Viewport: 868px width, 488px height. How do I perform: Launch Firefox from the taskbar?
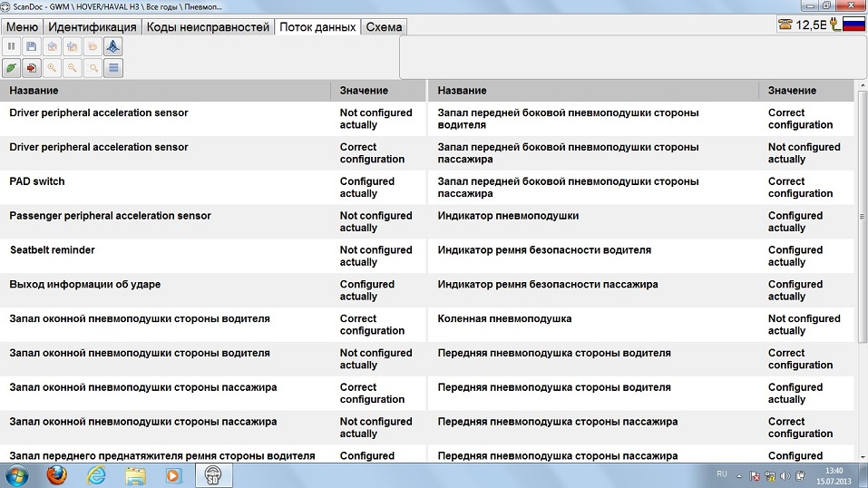point(56,476)
